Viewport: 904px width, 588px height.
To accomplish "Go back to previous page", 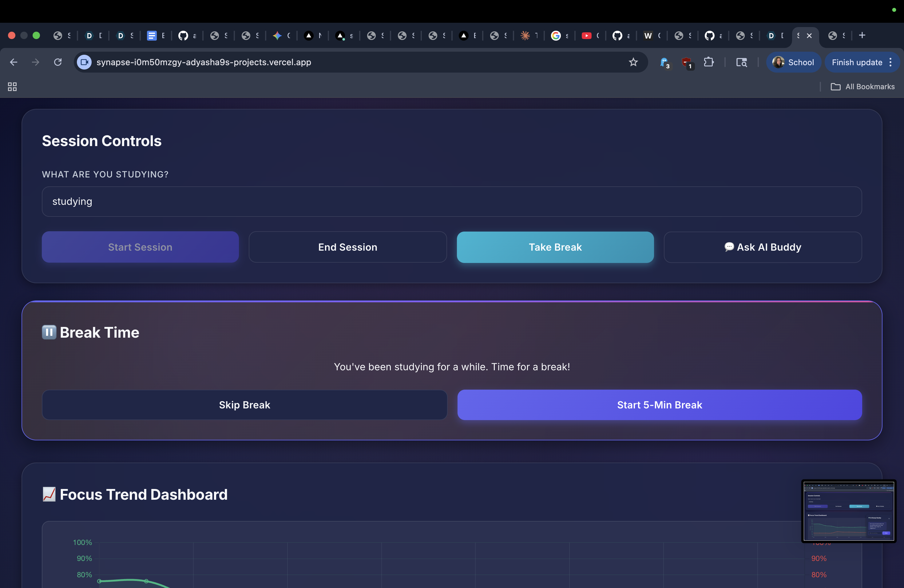I will tap(14, 62).
